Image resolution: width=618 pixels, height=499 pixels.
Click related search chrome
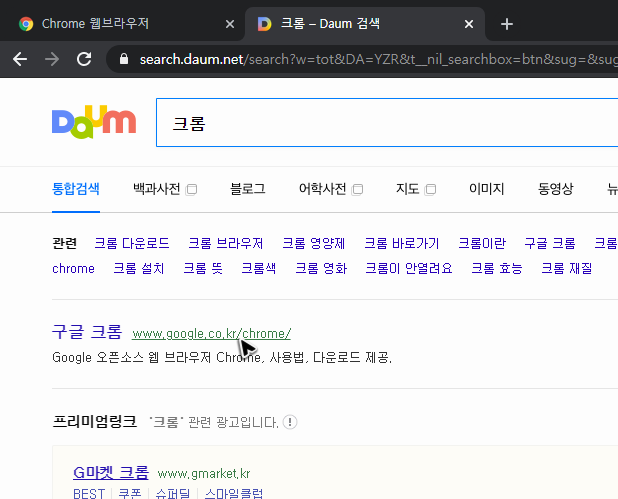pyautogui.click(x=73, y=269)
